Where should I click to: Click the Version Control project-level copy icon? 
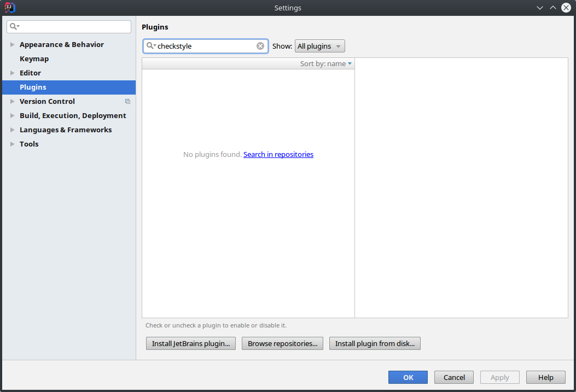click(127, 102)
